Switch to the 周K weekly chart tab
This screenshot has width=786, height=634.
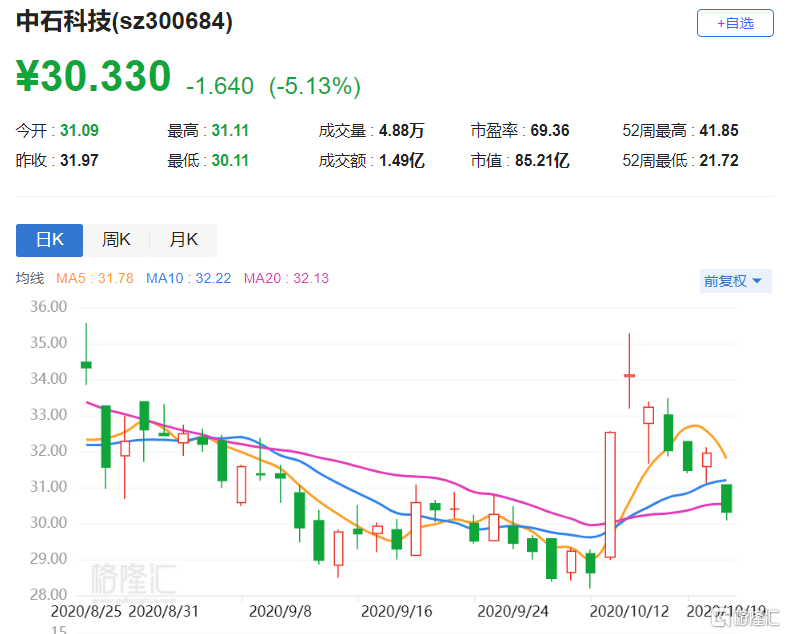[x=116, y=240]
